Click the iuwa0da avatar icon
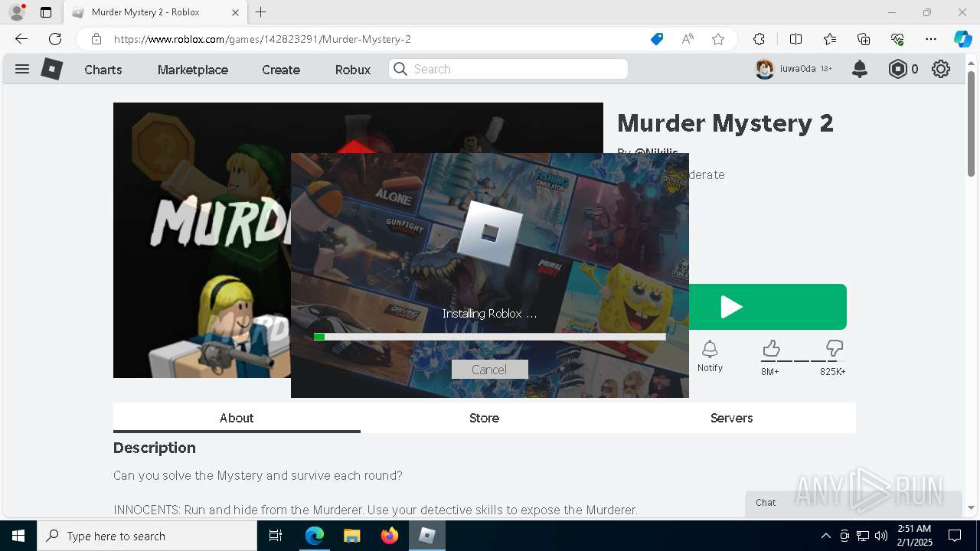This screenshot has height=551, width=980. 764,69
